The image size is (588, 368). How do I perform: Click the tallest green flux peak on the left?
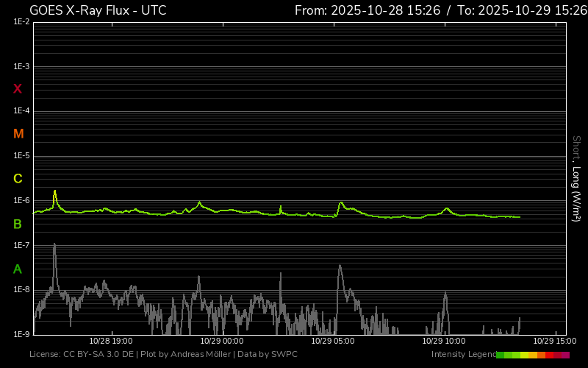click(54, 191)
